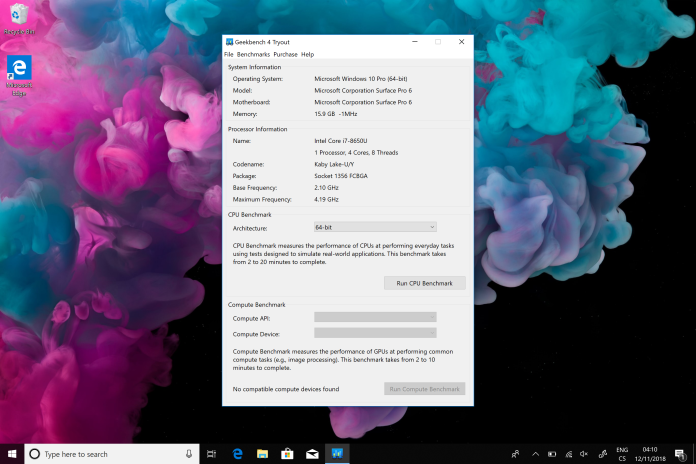Screen dimensions: 696x464
Task: Open the Purchase menu
Action: pyautogui.click(x=285, y=54)
